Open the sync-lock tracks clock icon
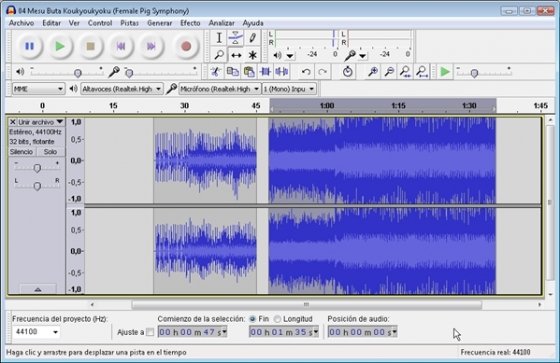560x363 pixels. pyautogui.click(x=348, y=72)
